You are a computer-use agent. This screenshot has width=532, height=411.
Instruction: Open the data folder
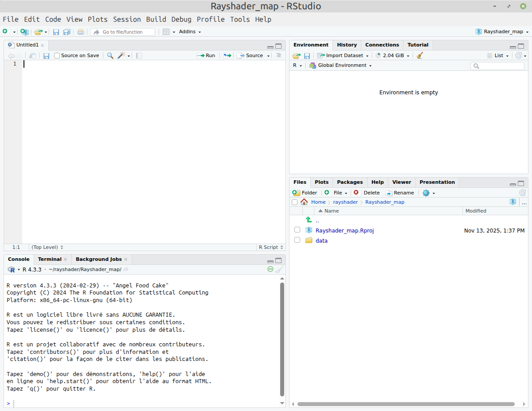point(321,240)
